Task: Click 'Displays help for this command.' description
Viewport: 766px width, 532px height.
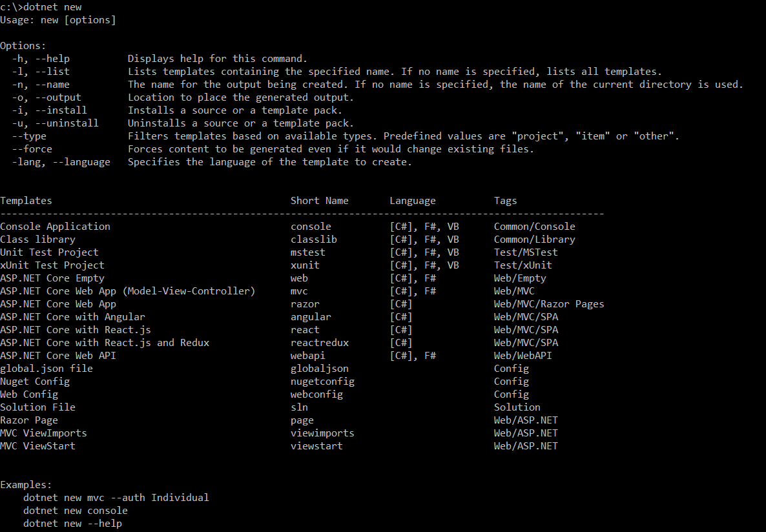Action: point(218,59)
